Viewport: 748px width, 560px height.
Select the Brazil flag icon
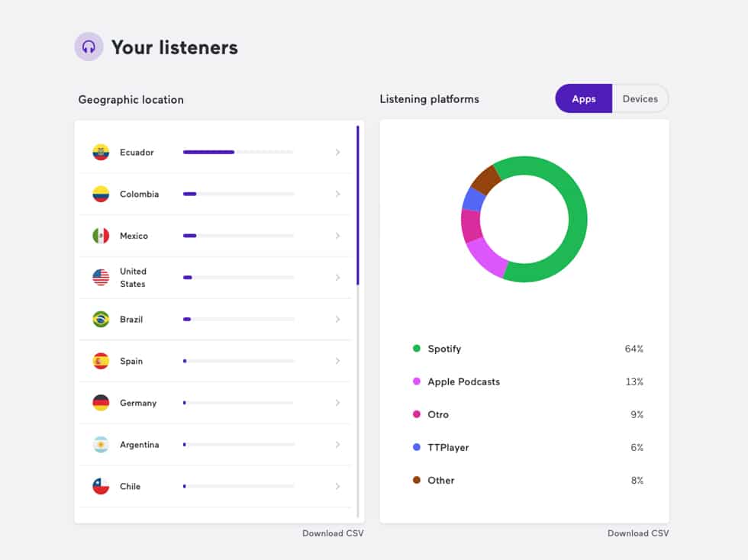tap(99, 319)
